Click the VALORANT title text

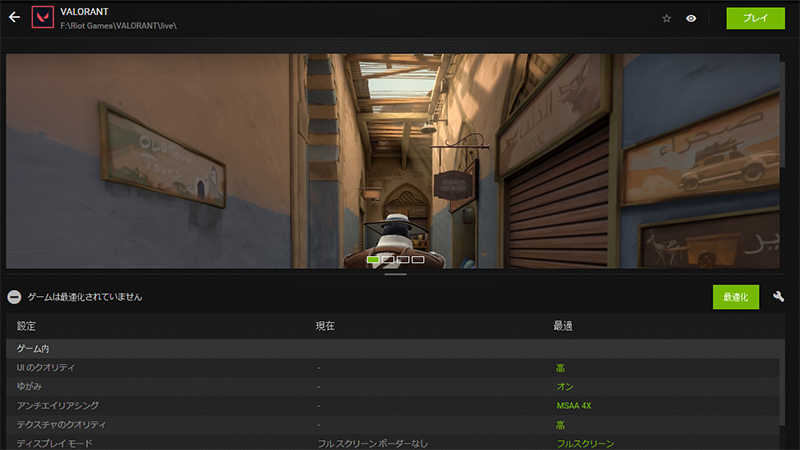84,11
